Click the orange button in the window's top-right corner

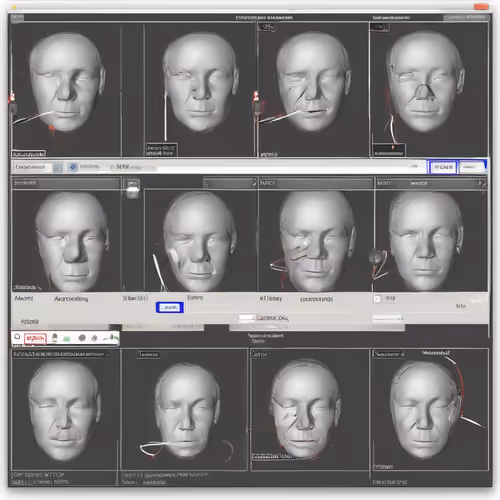pyautogui.click(x=481, y=7)
